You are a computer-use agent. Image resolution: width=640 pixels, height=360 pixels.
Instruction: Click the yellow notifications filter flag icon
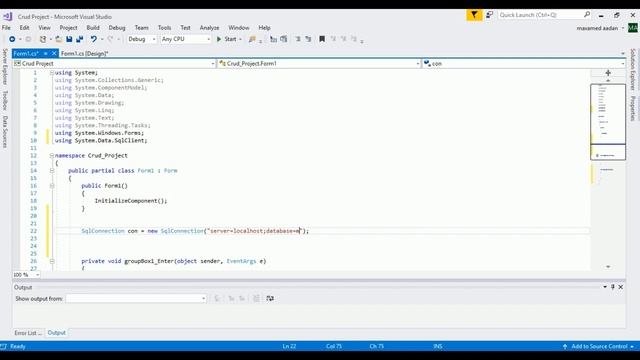(474, 15)
